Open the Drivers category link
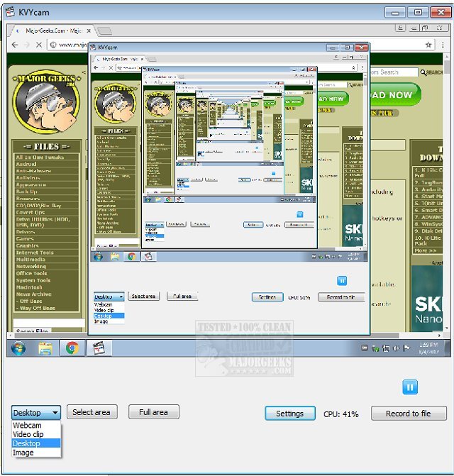The height and width of the screenshot is (476, 454). click(26, 232)
